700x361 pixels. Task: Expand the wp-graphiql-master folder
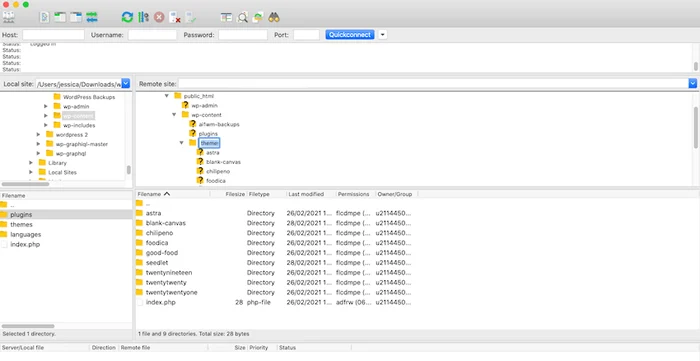click(x=38, y=144)
